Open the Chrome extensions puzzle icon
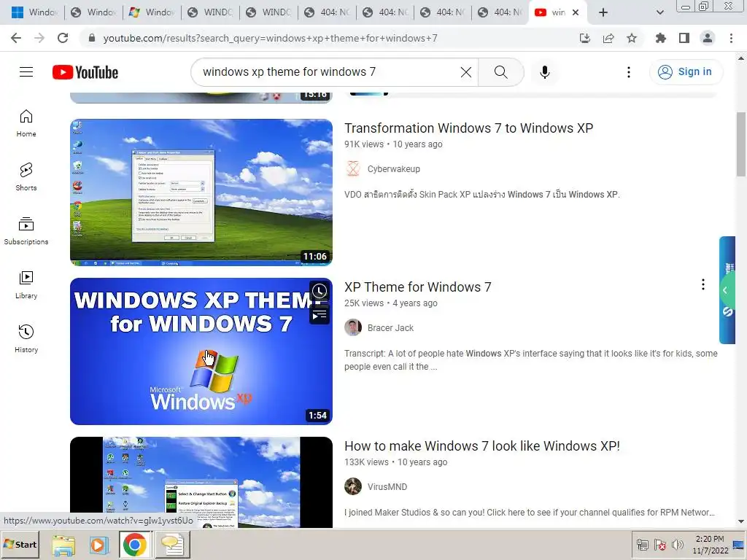Image resolution: width=747 pixels, height=560 pixels. pyautogui.click(x=661, y=38)
